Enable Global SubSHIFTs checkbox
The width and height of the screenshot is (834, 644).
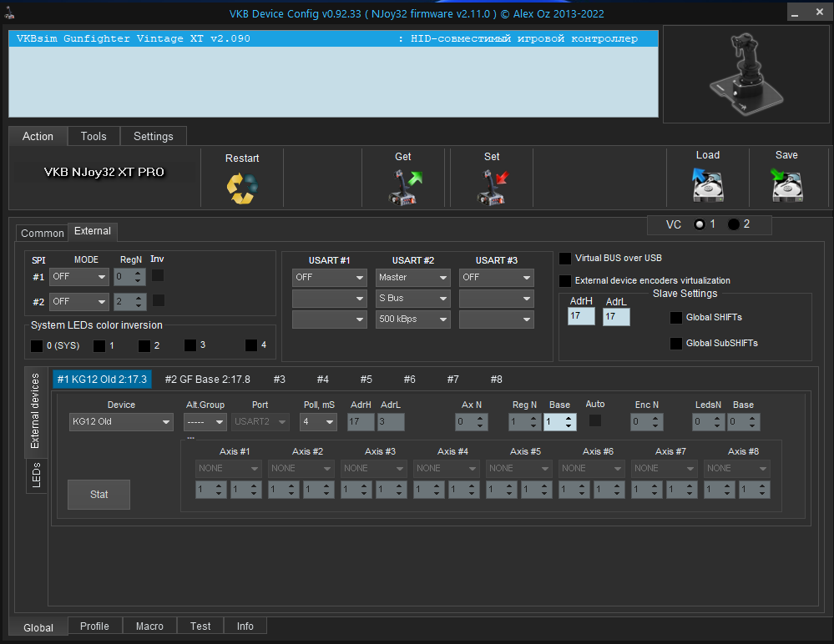(676, 343)
